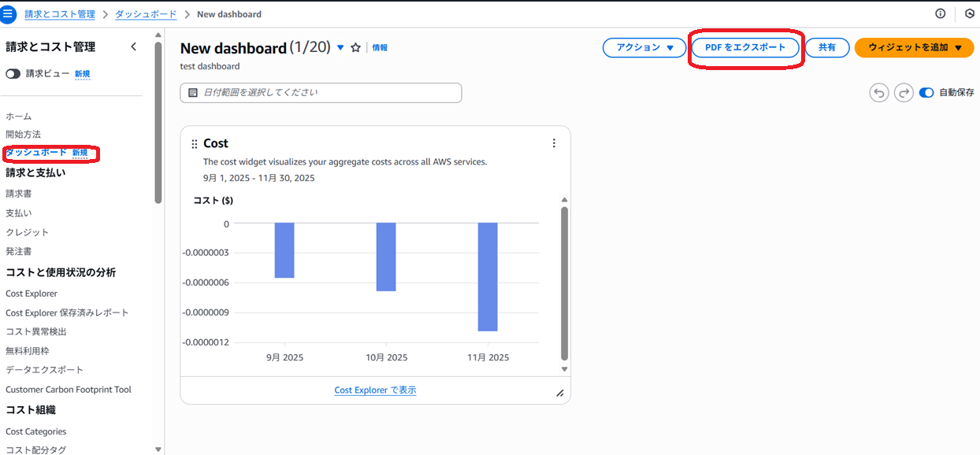Open コスト異常検出 in the sidebar
This screenshot has height=455, width=980.
pyautogui.click(x=36, y=331)
